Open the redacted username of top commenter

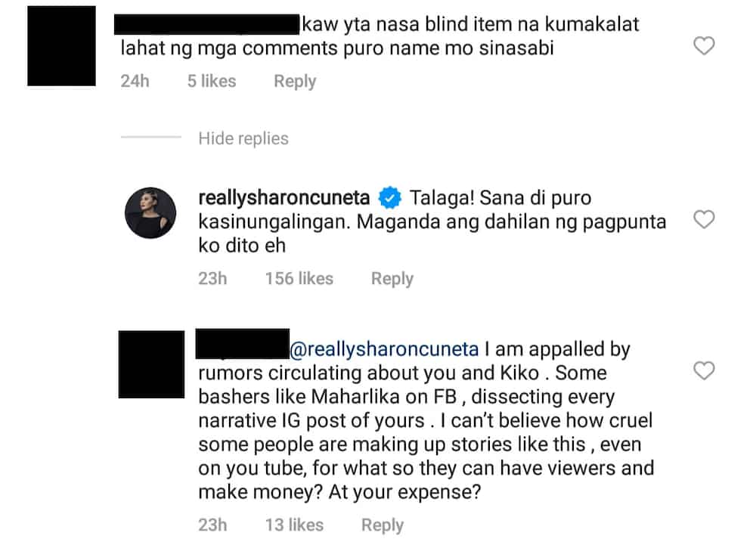(x=207, y=25)
